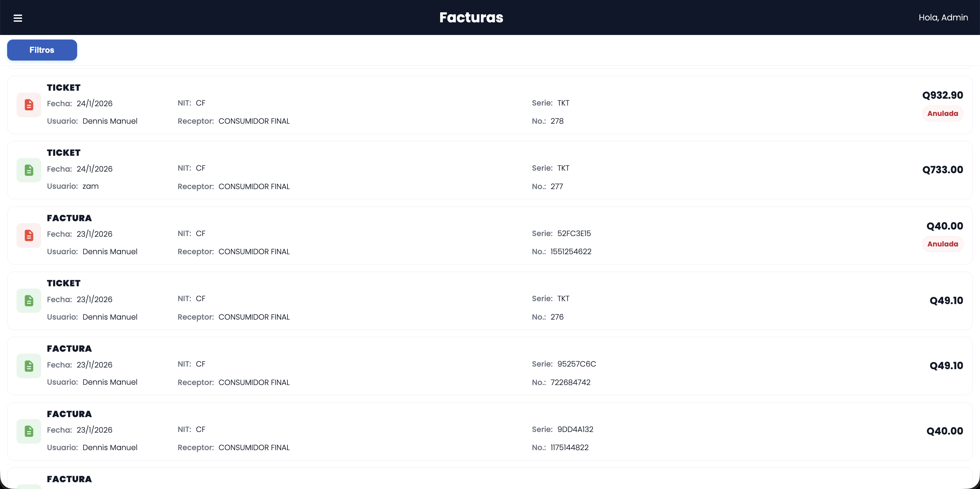Open the hamburger navigation menu
The height and width of the screenshot is (489, 980).
click(x=18, y=18)
